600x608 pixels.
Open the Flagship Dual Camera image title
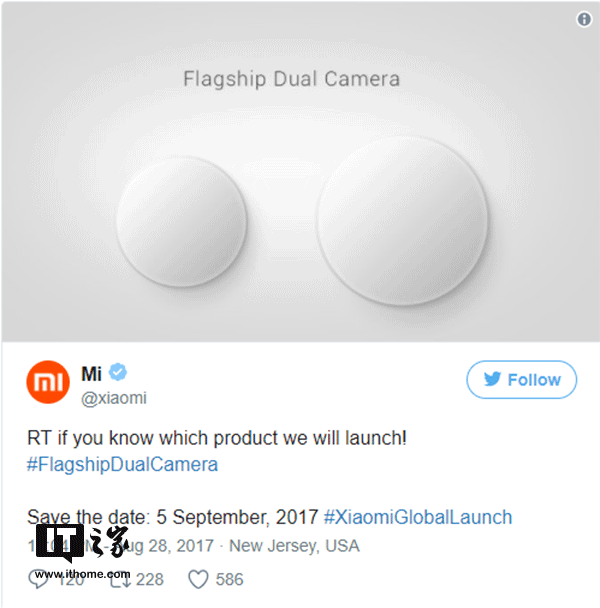(x=291, y=79)
